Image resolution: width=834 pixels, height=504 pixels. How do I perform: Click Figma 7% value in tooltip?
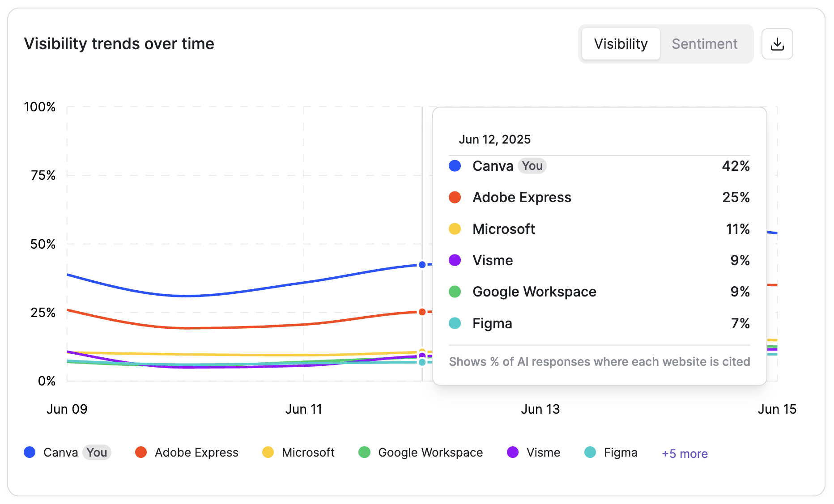[740, 323]
